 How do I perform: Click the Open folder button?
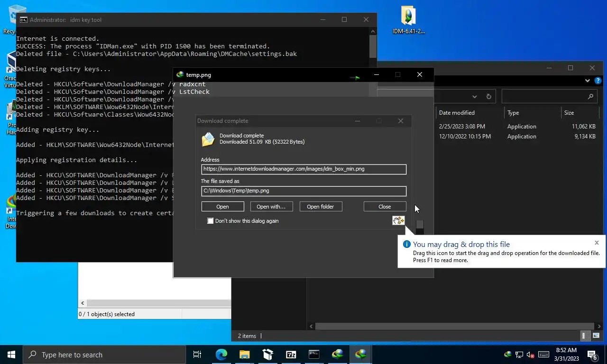(320, 207)
